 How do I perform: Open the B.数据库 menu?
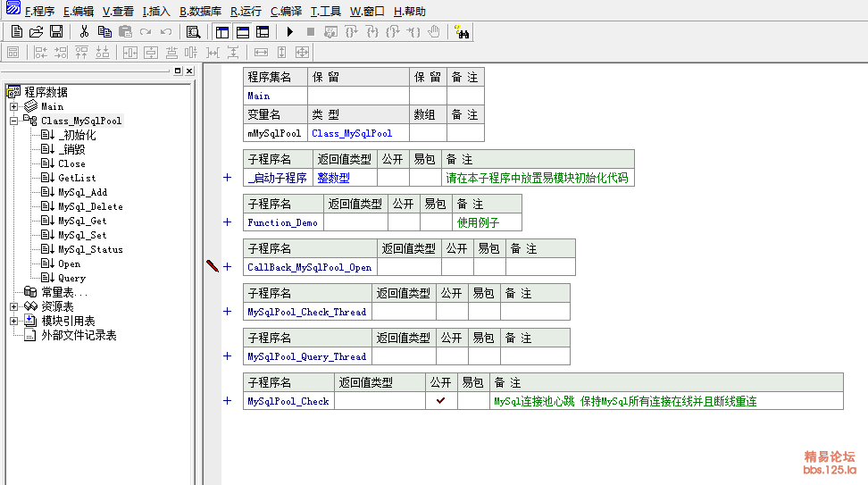200,12
